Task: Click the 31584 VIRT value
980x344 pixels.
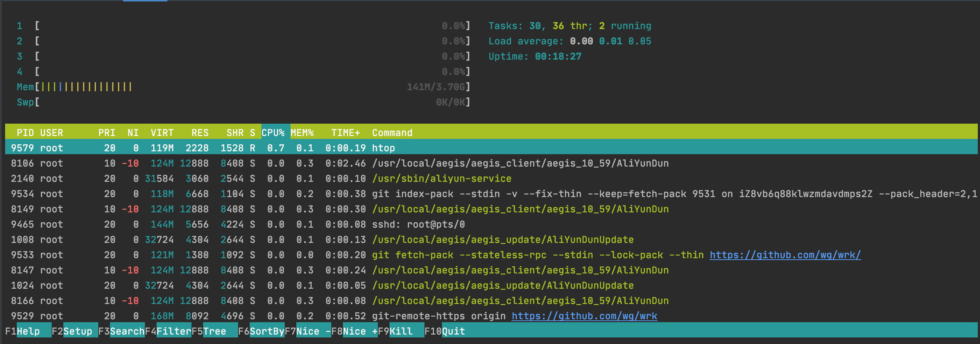Action: [159, 178]
